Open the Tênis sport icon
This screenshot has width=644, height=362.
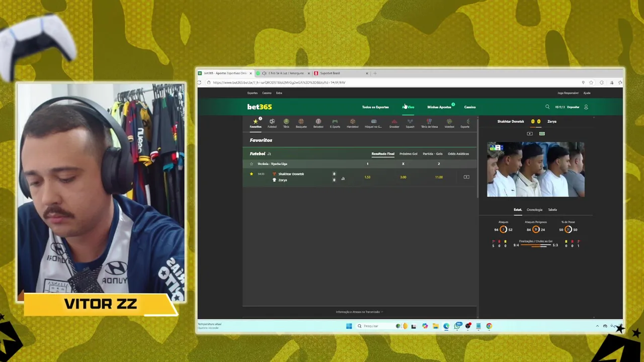[286, 121]
